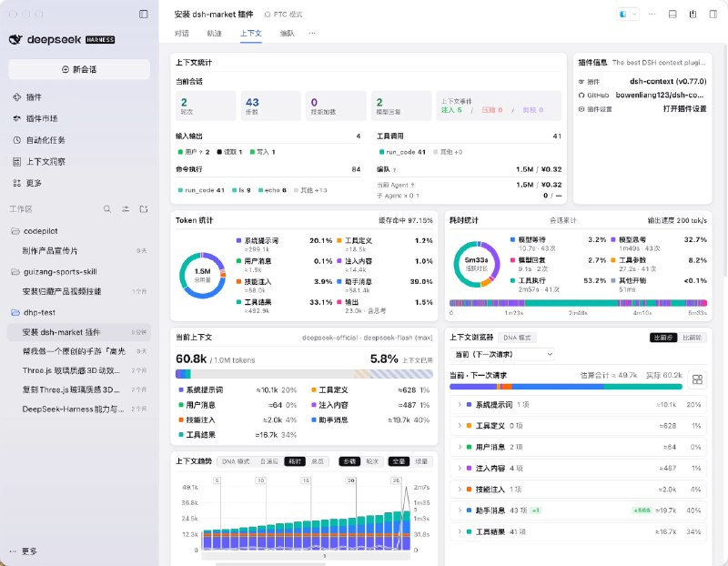Switch 上下文趋势 grouping to 轮次
The image size is (728, 566).
coord(372,461)
